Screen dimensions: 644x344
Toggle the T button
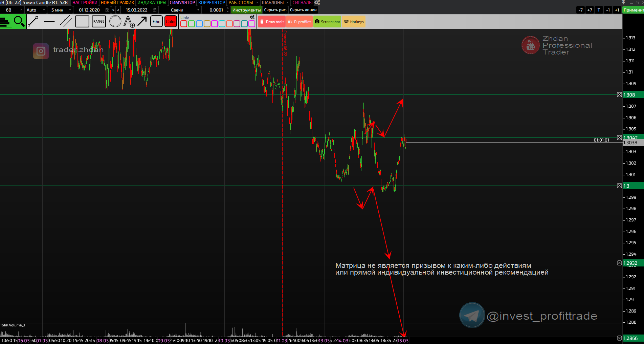(599, 10)
